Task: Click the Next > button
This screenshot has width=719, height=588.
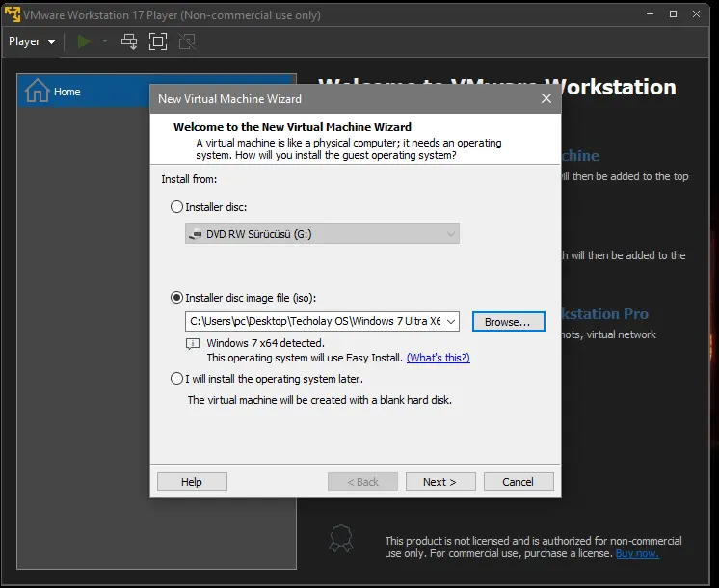Action: 440,482
